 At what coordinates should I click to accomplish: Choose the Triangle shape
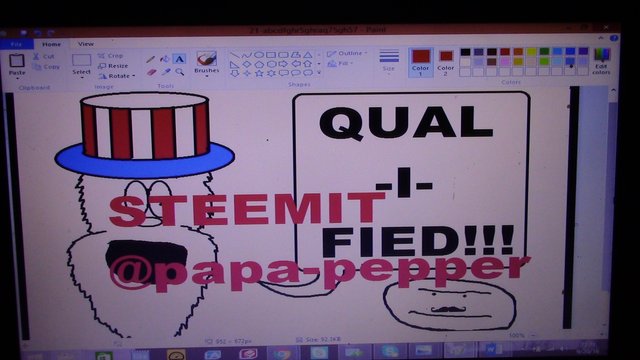[x=308, y=55]
